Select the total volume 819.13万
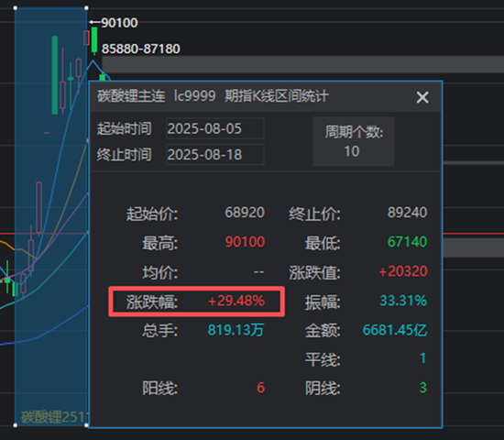This screenshot has height=440, width=504. click(x=236, y=330)
